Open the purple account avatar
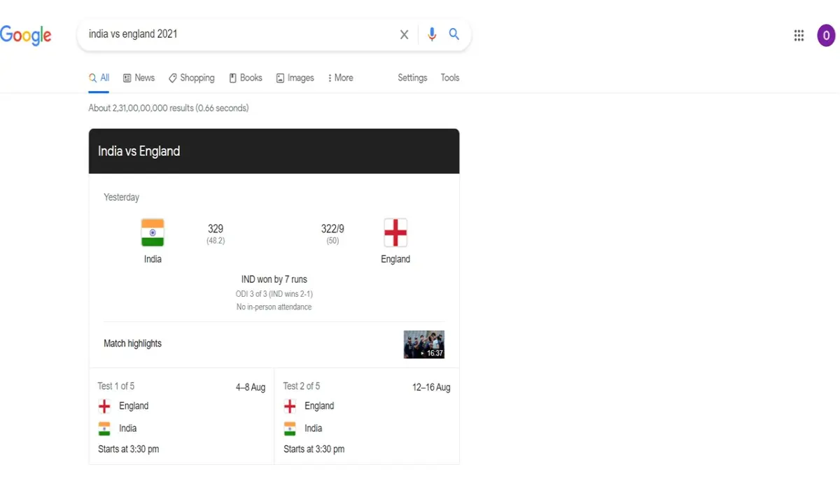 point(827,35)
